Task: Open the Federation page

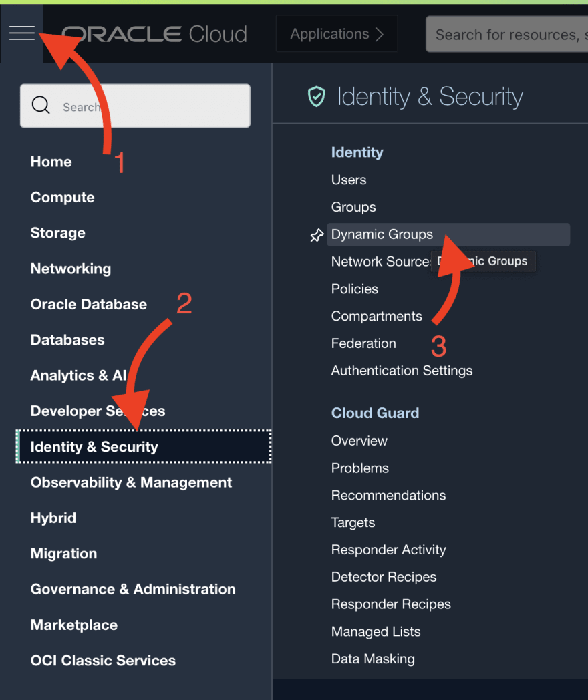Action: 363,343
